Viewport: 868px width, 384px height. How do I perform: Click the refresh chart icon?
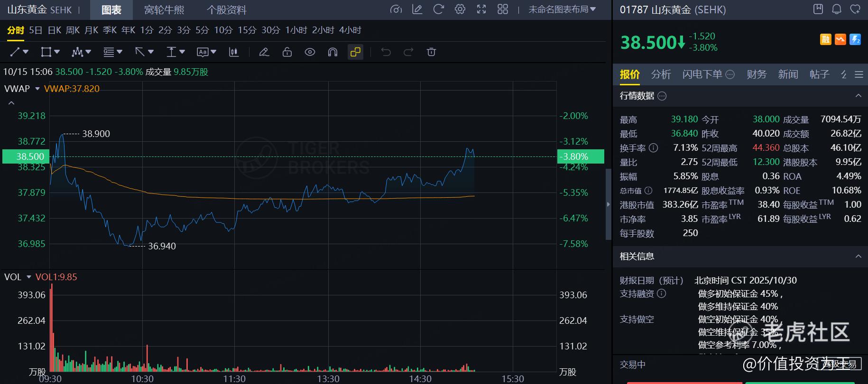coord(438,9)
